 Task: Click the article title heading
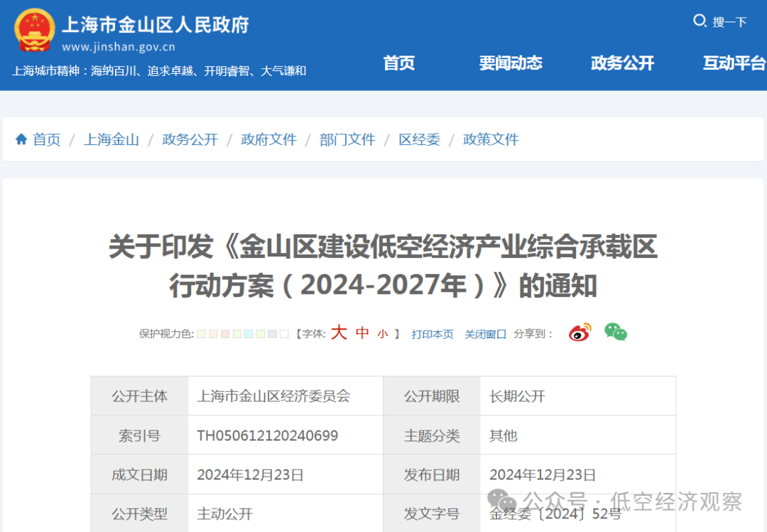[x=383, y=266]
